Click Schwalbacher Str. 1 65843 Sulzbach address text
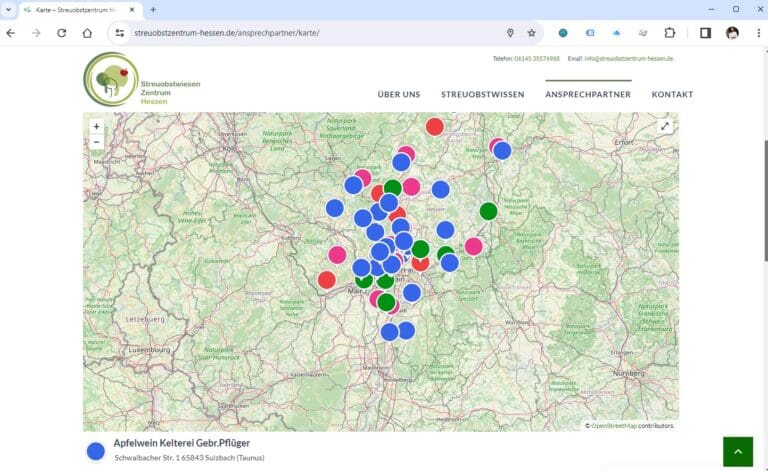Screen dimensions: 768x471 click(x=190, y=458)
